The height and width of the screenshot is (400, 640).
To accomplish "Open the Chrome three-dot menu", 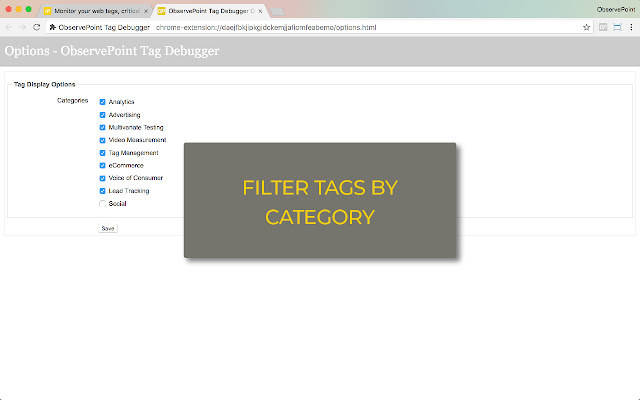I will (631, 27).
